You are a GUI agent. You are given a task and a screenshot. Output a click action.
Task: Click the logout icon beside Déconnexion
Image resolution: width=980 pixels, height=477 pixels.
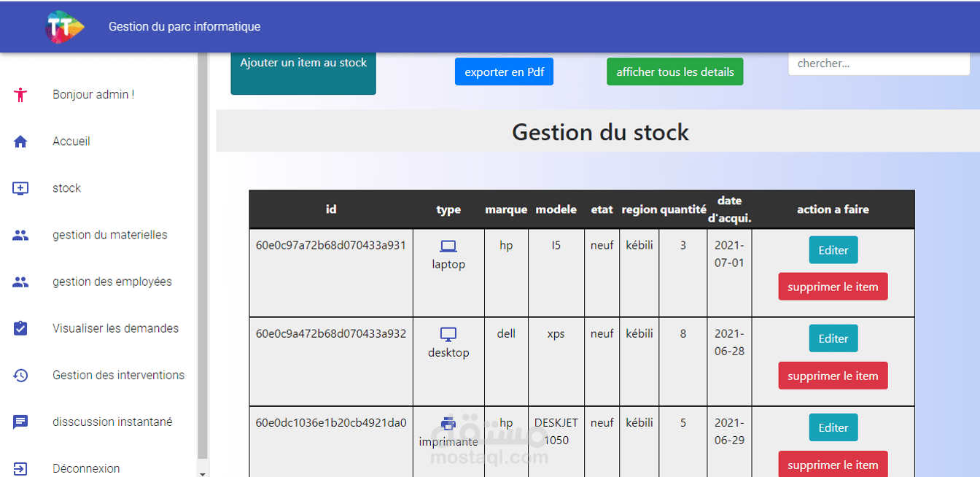click(20, 468)
